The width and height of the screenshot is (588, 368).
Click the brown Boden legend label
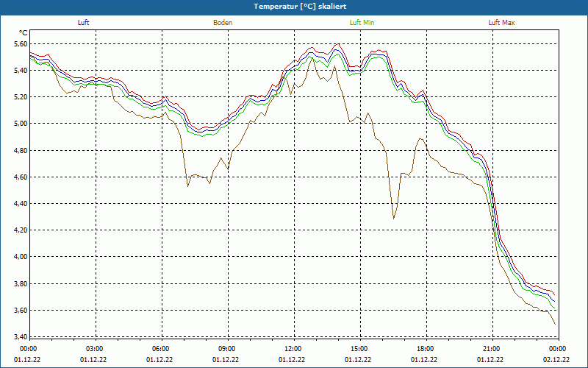pyautogui.click(x=223, y=23)
